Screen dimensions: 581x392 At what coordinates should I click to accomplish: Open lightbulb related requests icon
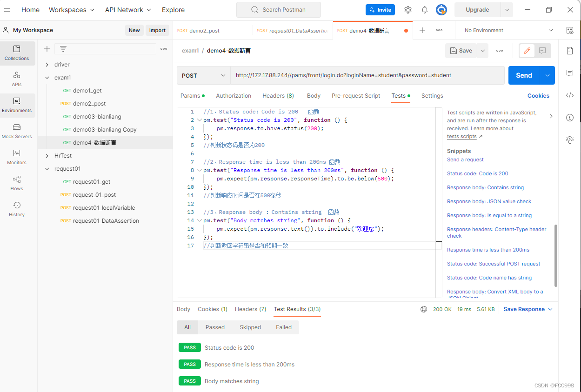(570, 140)
